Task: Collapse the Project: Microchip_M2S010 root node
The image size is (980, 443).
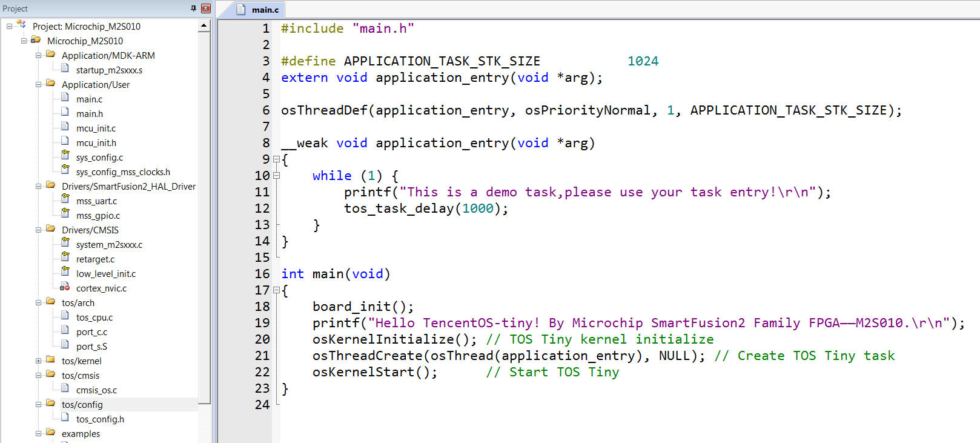Action: 10,27
